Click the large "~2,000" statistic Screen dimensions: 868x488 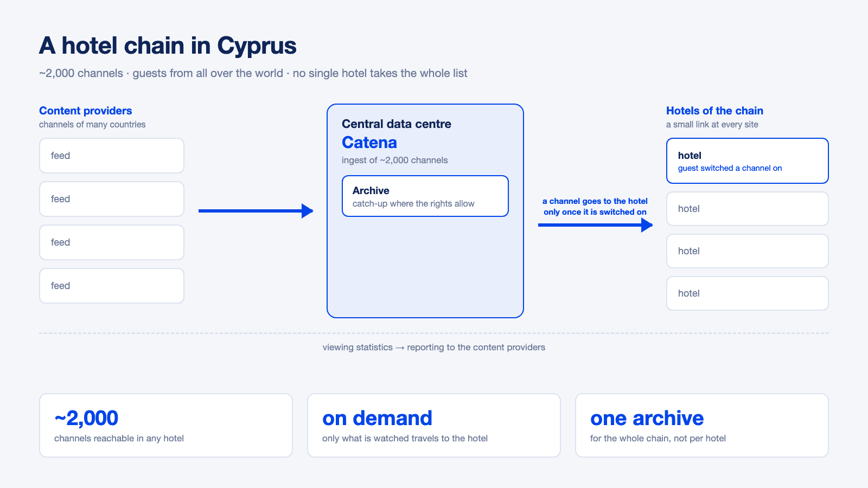86,418
